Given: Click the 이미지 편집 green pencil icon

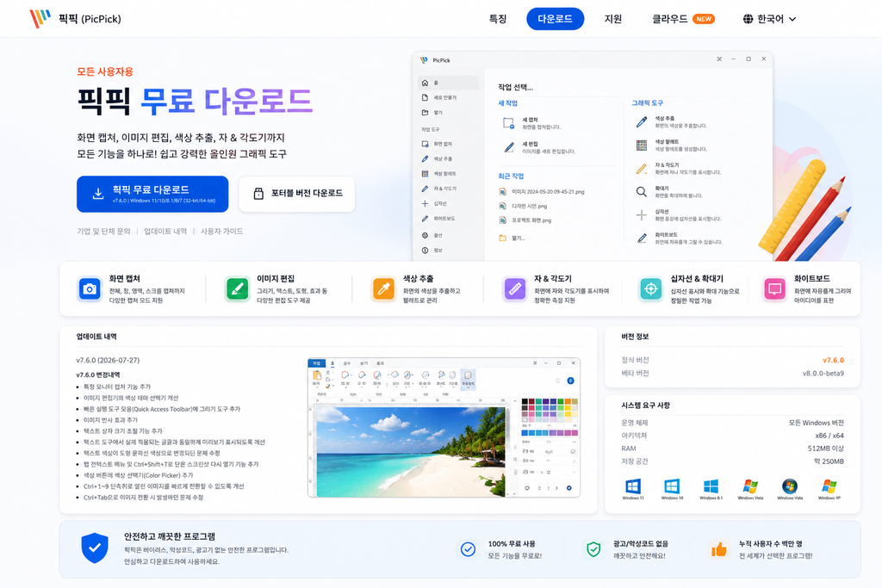Looking at the screenshot, I should [238, 289].
